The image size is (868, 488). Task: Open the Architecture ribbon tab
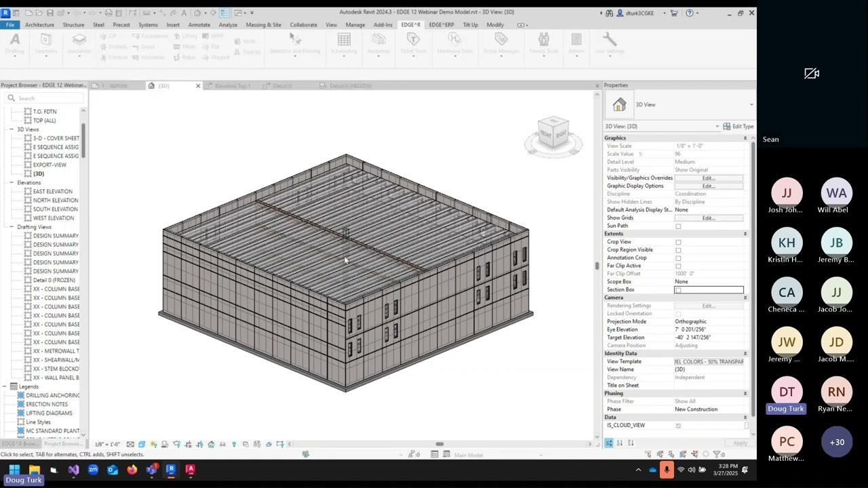point(39,25)
